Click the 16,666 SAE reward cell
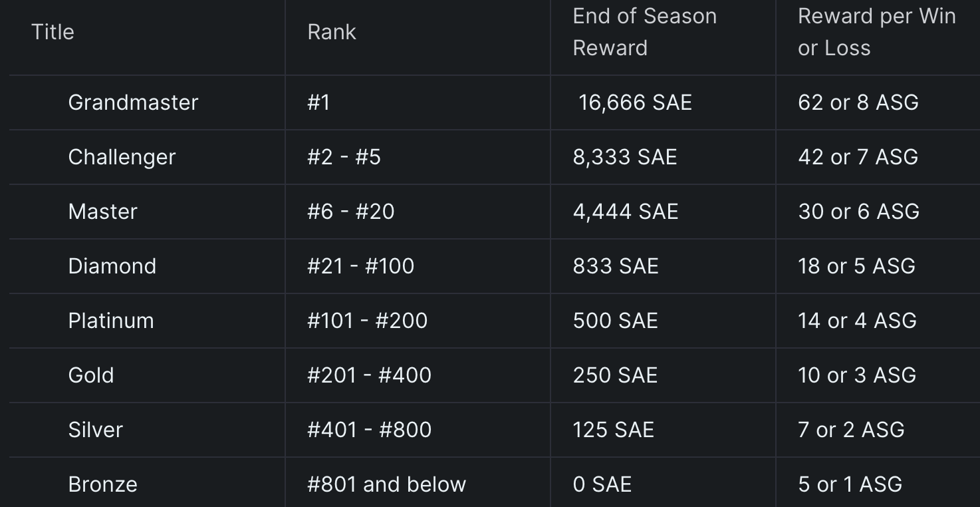Image resolution: width=980 pixels, height=507 pixels. pos(635,102)
